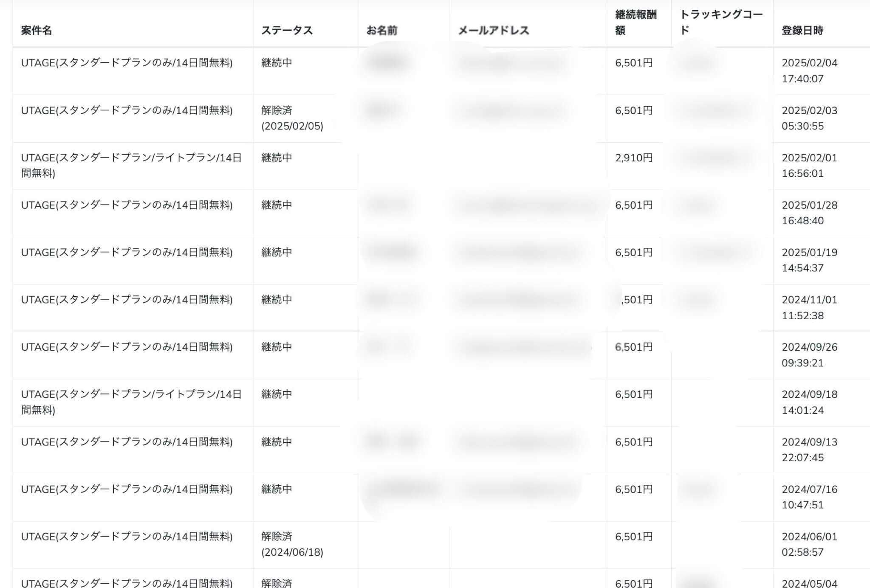The width and height of the screenshot is (870, 588).
Task: Select the date 2024/11/01 11:52:38
Action: 810,307
